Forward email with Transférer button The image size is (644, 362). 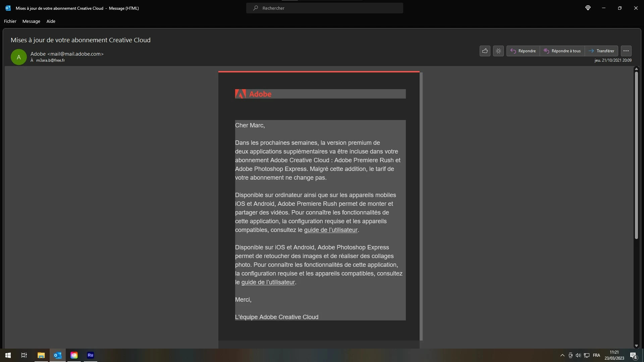click(x=601, y=51)
